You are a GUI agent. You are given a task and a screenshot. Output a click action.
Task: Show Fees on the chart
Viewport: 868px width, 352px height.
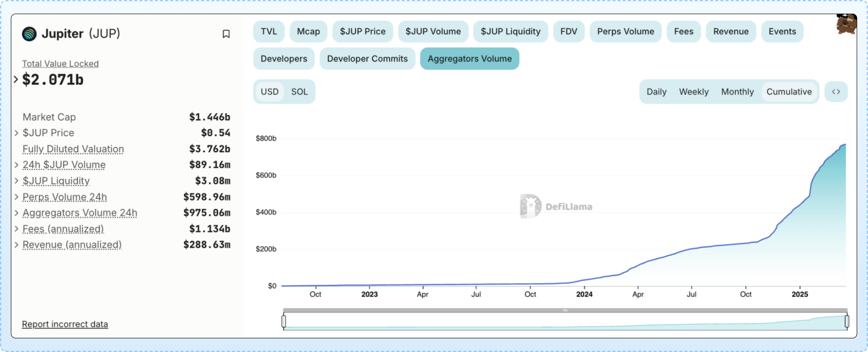pyautogui.click(x=684, y=32)
